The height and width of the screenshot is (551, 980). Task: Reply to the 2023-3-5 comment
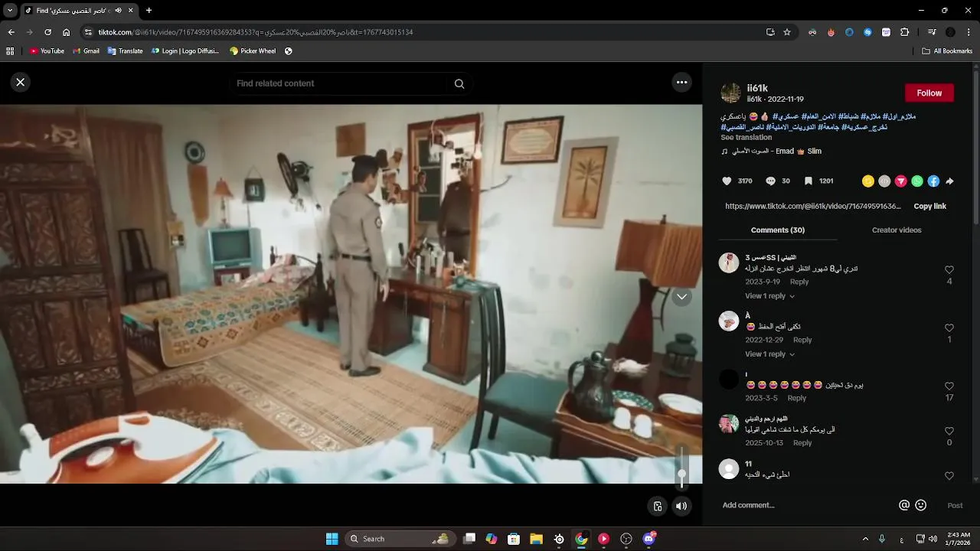(x=797, y=398)
